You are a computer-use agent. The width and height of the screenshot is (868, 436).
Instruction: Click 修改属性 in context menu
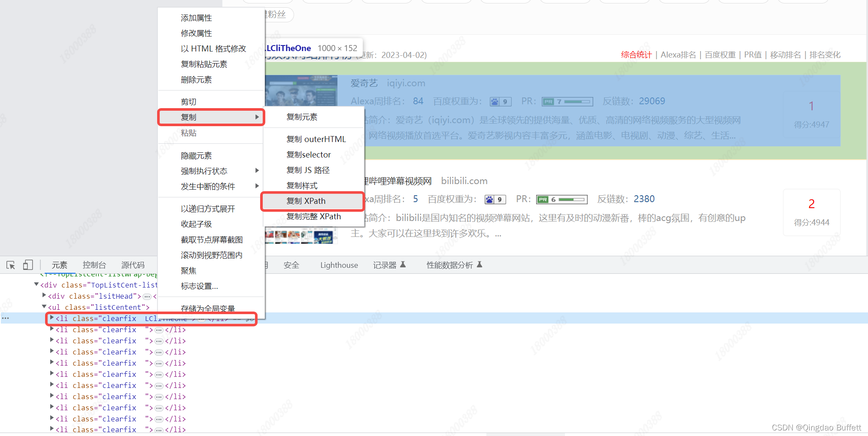[x=211, y=33]
